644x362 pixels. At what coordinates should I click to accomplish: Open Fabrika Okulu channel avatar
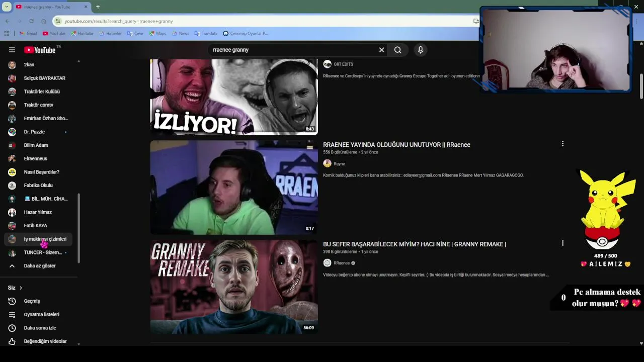coord(12,186)
